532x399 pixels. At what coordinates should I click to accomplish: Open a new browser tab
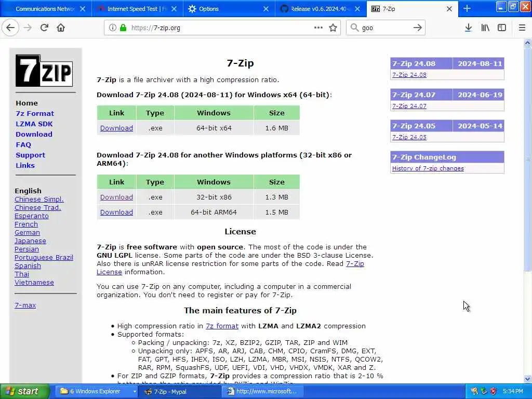pos(467,8)
